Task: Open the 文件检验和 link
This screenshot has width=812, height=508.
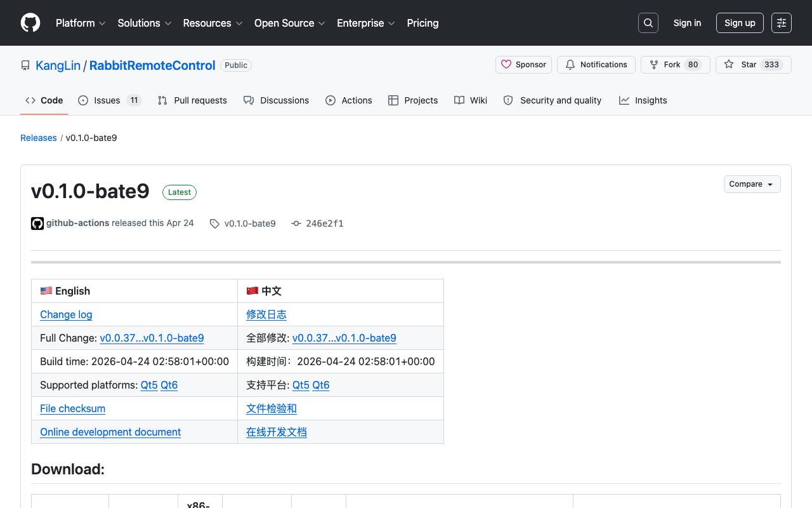Action: [x=272, y=408]
